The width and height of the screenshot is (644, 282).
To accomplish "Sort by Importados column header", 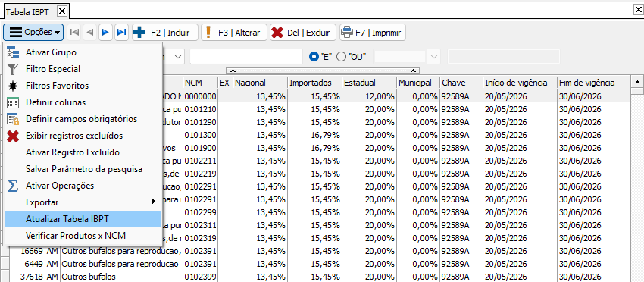I will point(314,83).
